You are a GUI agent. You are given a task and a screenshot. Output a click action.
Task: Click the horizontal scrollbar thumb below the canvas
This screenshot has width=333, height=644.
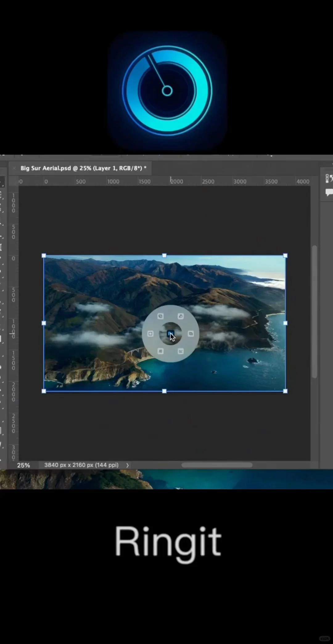point(217,465)
